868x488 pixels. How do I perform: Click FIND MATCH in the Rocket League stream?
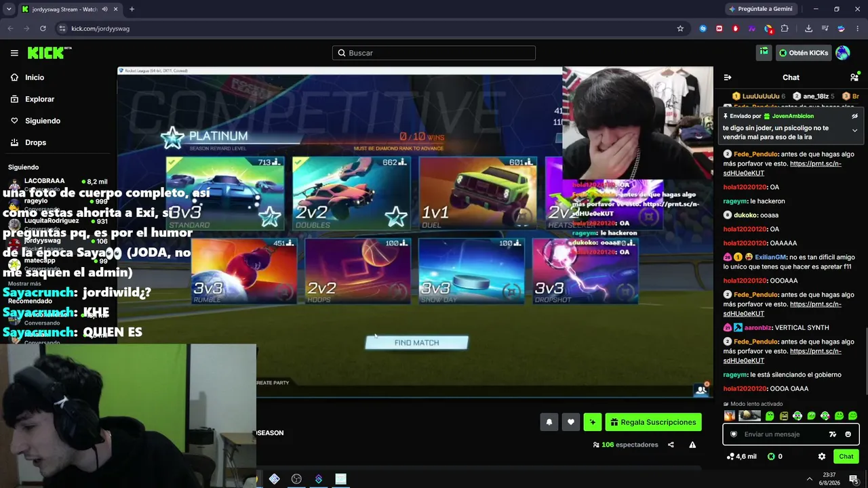click(416, 343)
